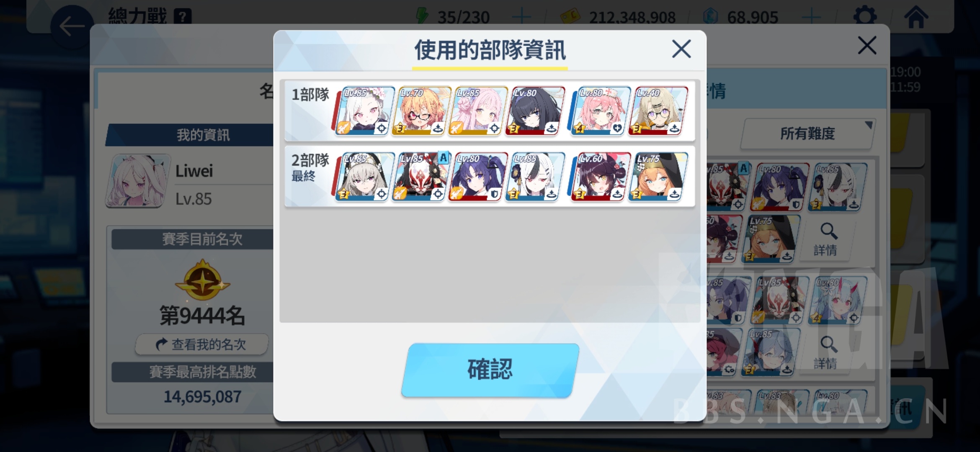Image resolution: width=980 pixels, height=452 pixels.
Task: Close the ranking panel behind the dialog
Action: [x=867, y=45]
